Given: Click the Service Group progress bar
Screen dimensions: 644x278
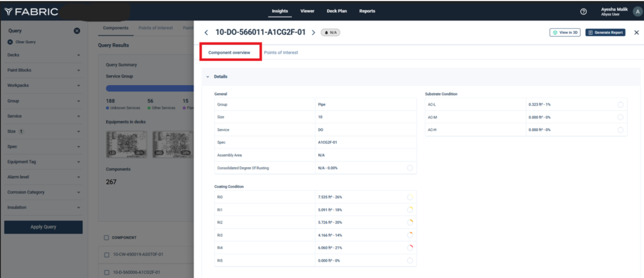Looking at the screenshot, I should coord(149,88).
